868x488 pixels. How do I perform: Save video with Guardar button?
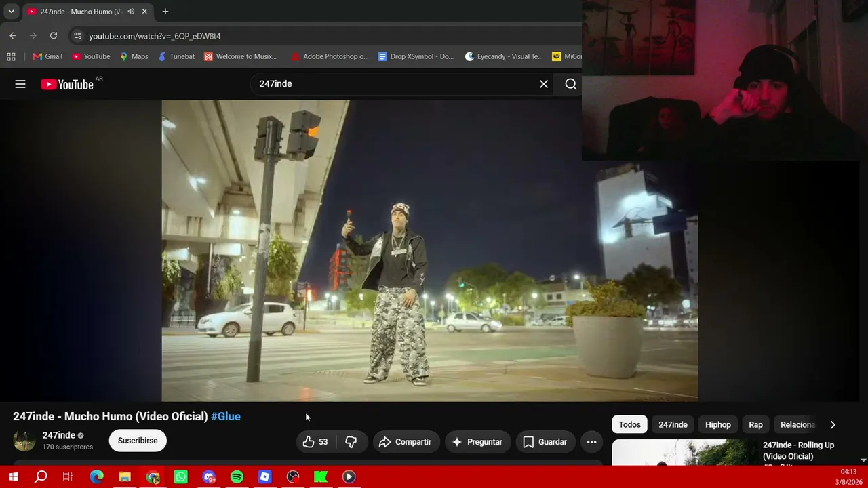coord(545,442)
